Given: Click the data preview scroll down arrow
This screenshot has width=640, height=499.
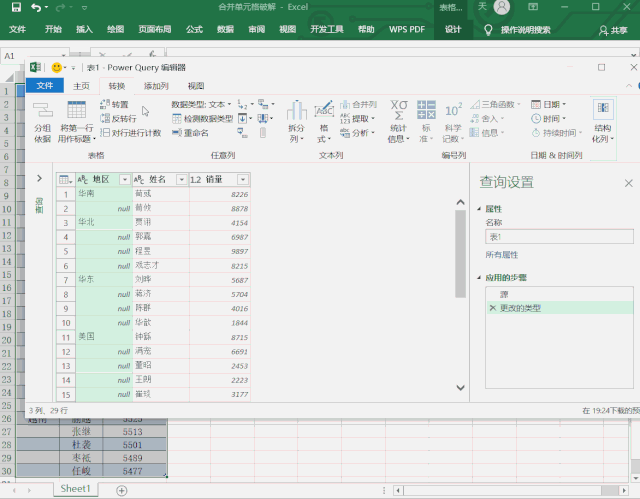Looking at the screenshot, I should click(x=460, y=388).
